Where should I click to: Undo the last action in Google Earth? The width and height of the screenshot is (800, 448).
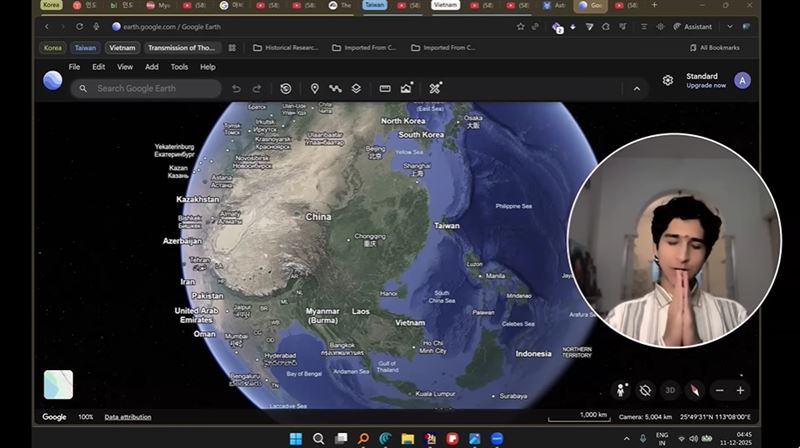(236, 89)
